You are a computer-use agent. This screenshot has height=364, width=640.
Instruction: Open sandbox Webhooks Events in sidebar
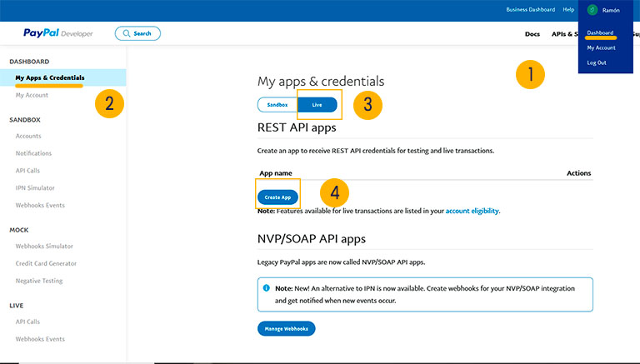[40, 205]
